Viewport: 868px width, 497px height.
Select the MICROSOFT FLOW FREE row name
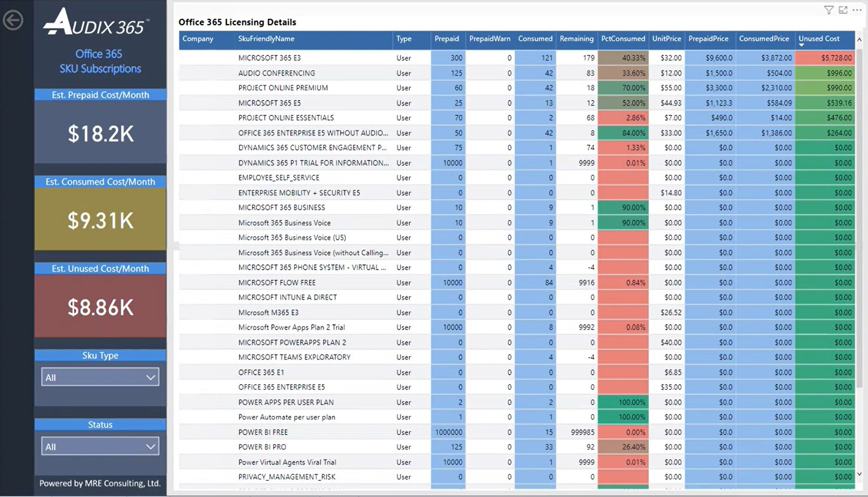[x=277, y=283]
